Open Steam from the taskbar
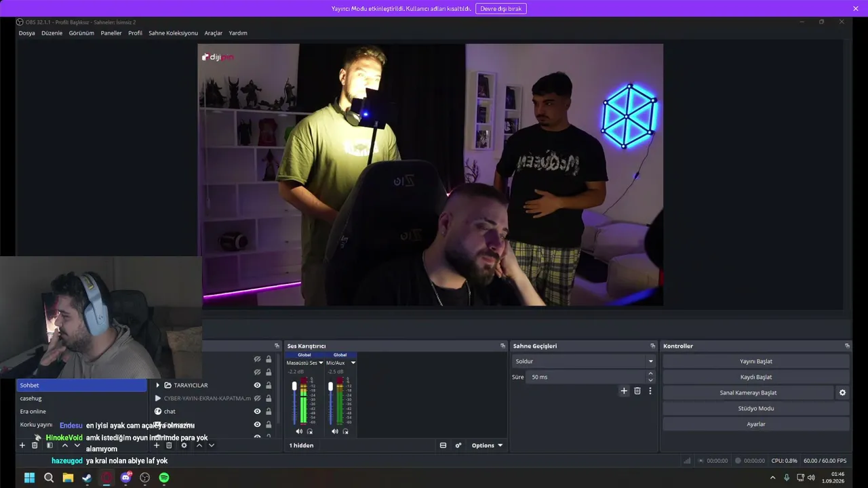Screen dimensions: 868x488 87,477
